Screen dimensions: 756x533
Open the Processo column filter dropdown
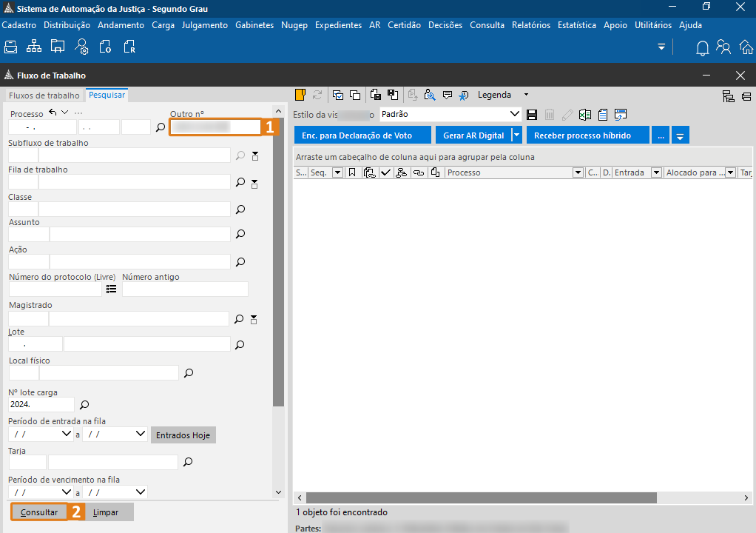click(x=578, y=172)
